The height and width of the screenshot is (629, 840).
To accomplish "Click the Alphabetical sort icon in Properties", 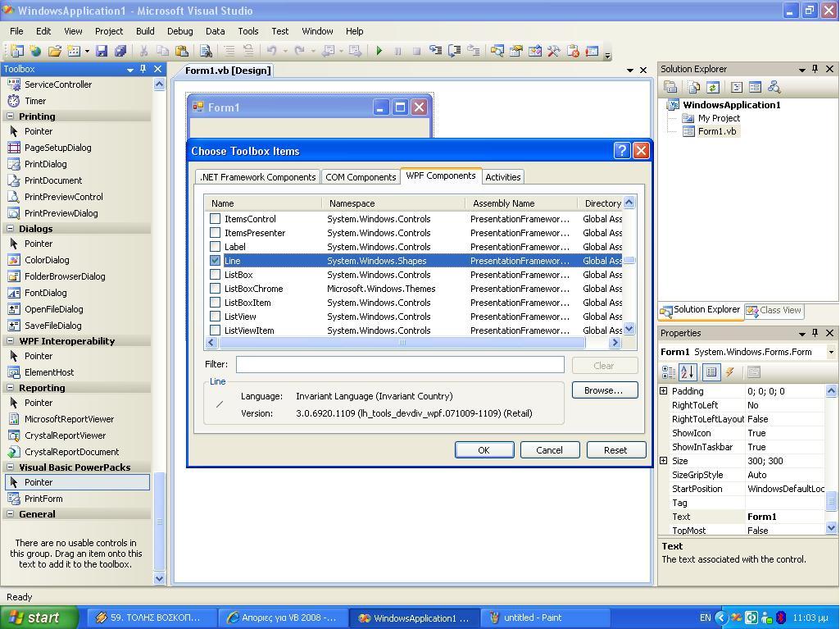I will [x=688, y=371].
